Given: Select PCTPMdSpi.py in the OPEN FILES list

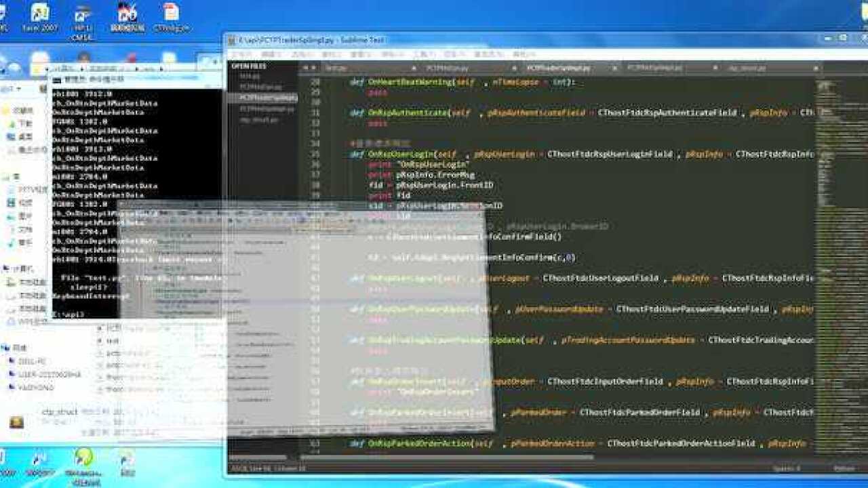Looking at the screenshot, I should (252, 87).
